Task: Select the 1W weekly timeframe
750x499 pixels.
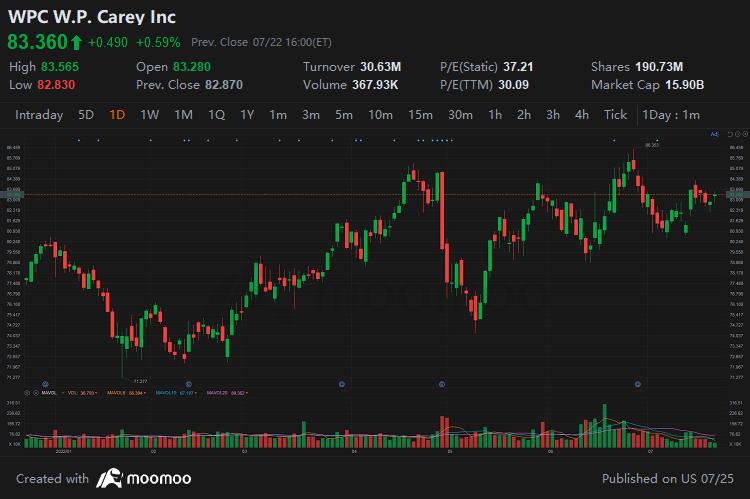Action: pos(149,115)
